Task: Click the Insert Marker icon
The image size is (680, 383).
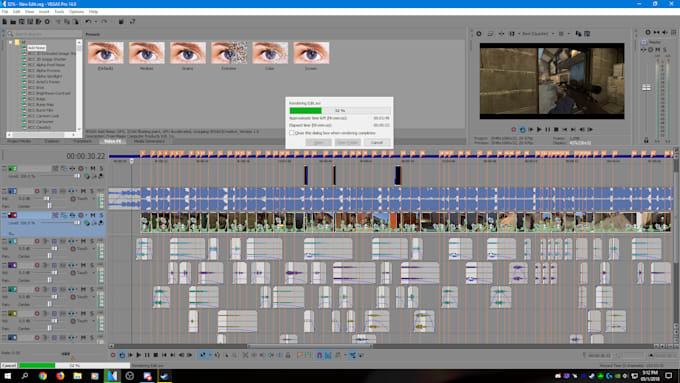Action: 300,355
